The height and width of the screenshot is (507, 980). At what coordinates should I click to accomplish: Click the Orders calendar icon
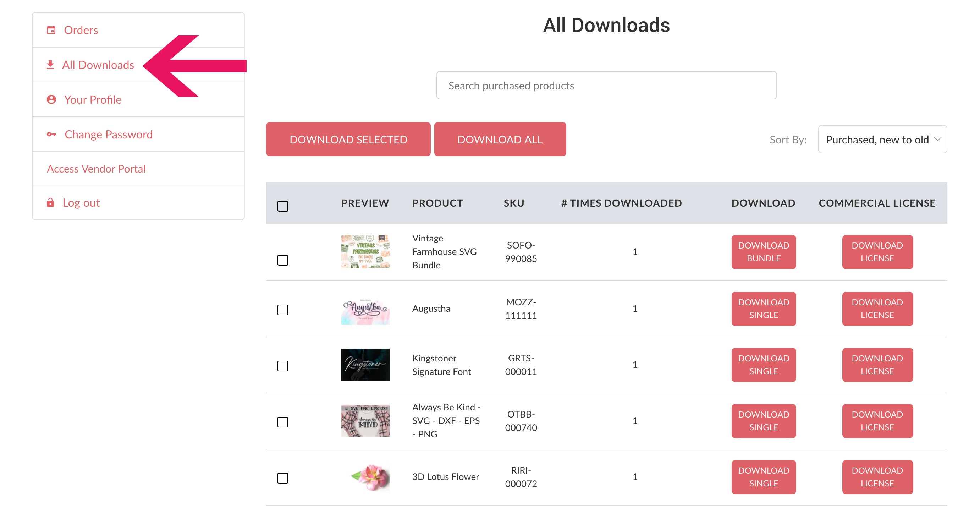(51, 30)
